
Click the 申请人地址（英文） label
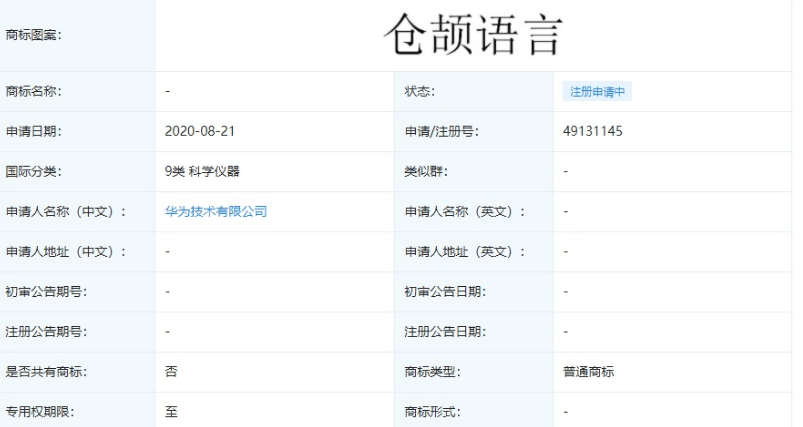click(x=465, y=251)
